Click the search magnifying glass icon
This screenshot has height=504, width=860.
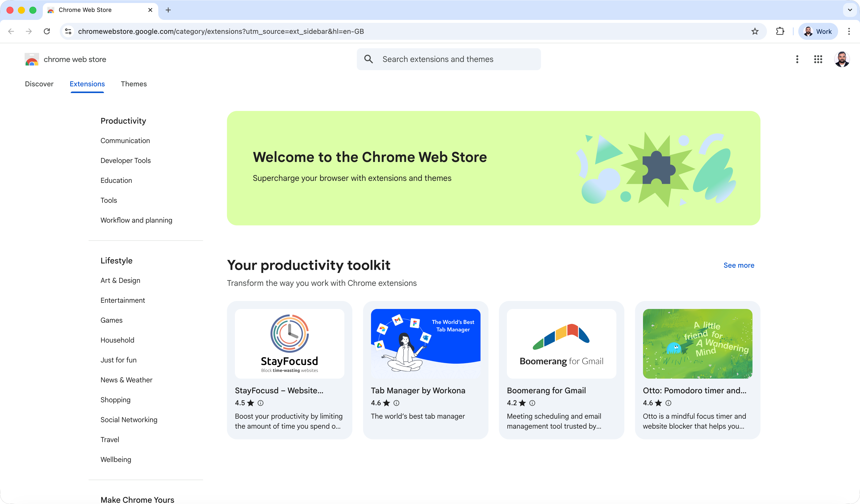(x=369, y=59)
